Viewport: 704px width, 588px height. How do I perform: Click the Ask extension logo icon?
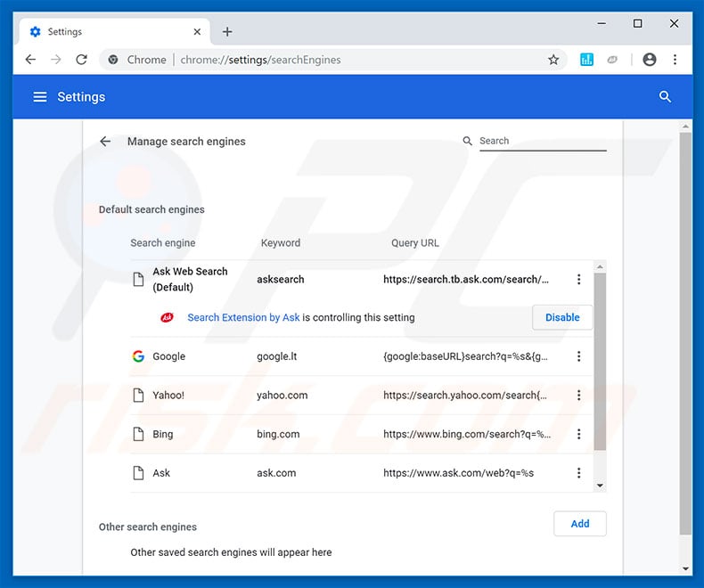point(167,317)
